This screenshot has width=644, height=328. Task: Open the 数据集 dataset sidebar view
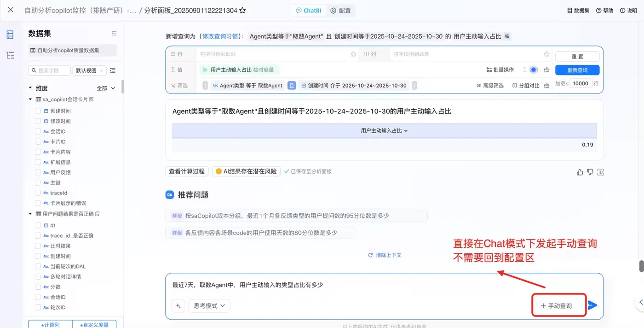coord(10,35)
